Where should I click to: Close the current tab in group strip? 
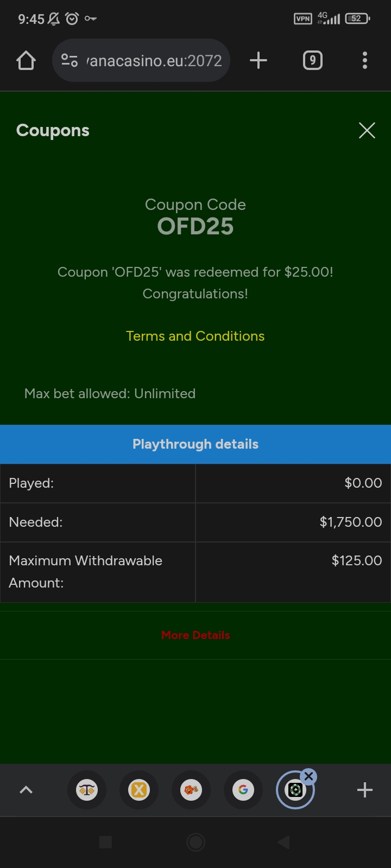click(309, 776)
